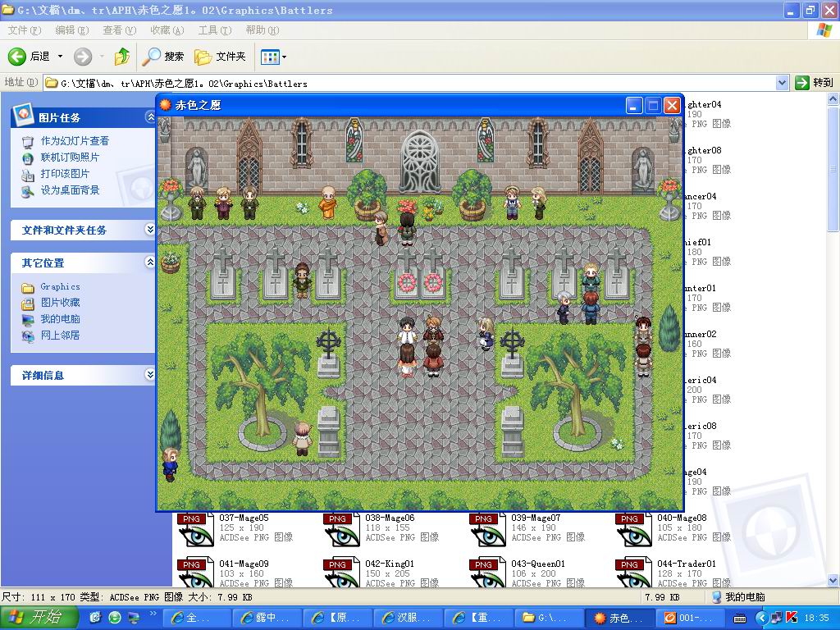Click the slideshow icon beside 作为幻灯片查看

tap(28, 142)
